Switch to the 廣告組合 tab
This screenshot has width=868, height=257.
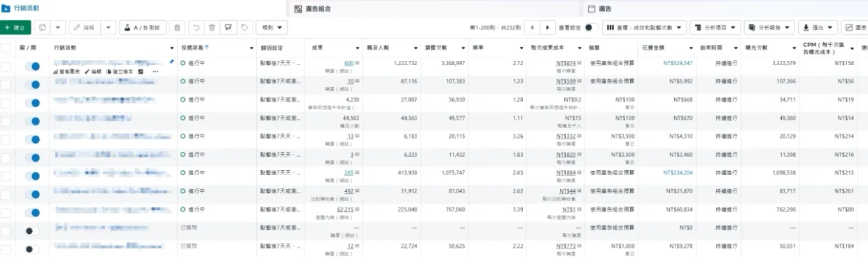click(x=435, y=9)
